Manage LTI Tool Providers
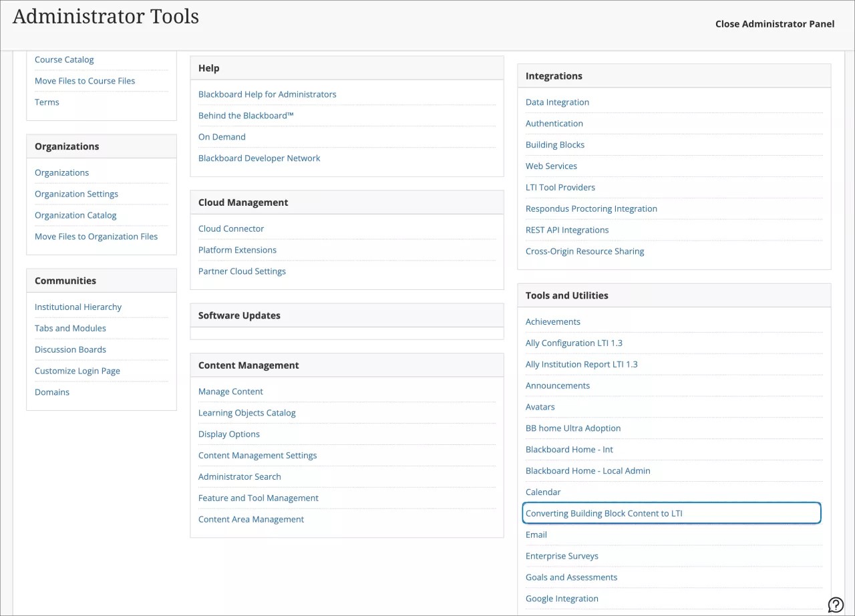The width and height of the screenshot is (855, 616). [x=560, y=187]
